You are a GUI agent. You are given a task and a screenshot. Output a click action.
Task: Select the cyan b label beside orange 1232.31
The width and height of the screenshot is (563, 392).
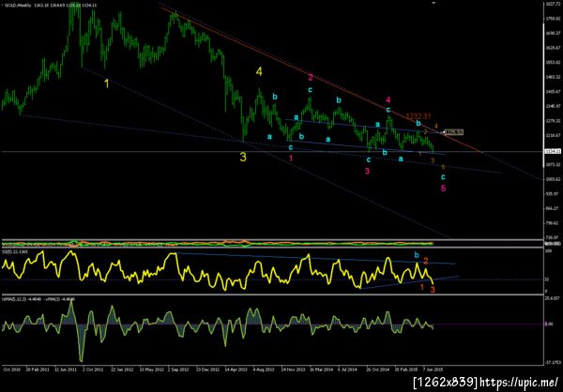pyautogui.click(x=418, y=123)
